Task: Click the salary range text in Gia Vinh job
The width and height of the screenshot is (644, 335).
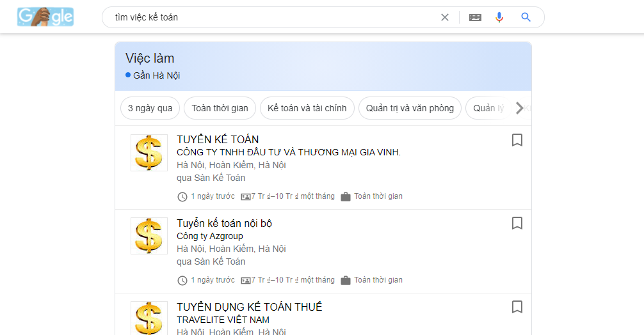Action: coord(293,196)
